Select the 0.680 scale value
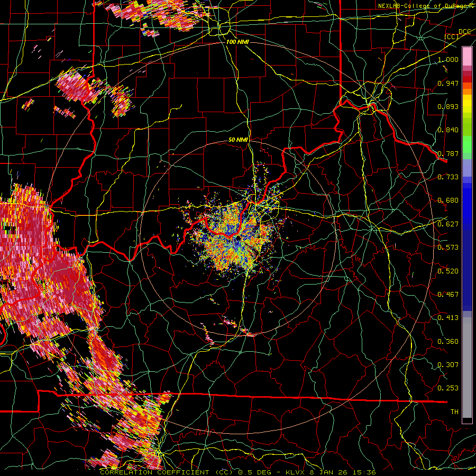Viewport: 476px width, 476px height. [448, 200]
